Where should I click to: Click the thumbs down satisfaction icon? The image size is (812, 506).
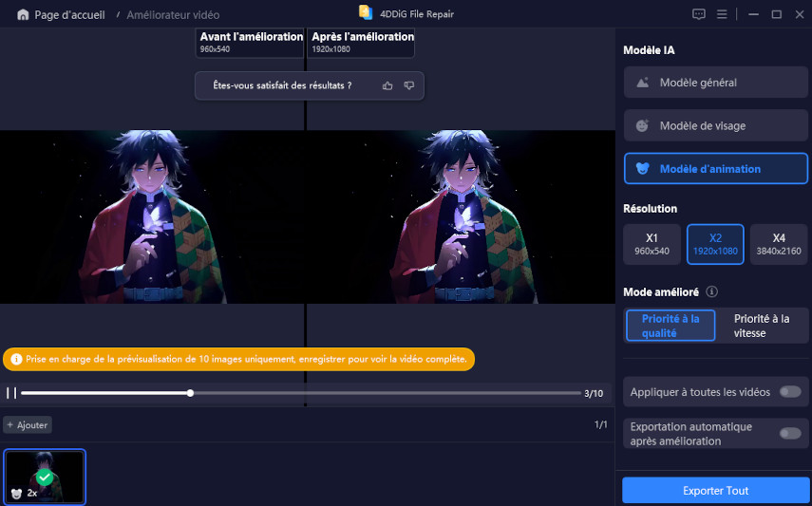pos(409,85)
